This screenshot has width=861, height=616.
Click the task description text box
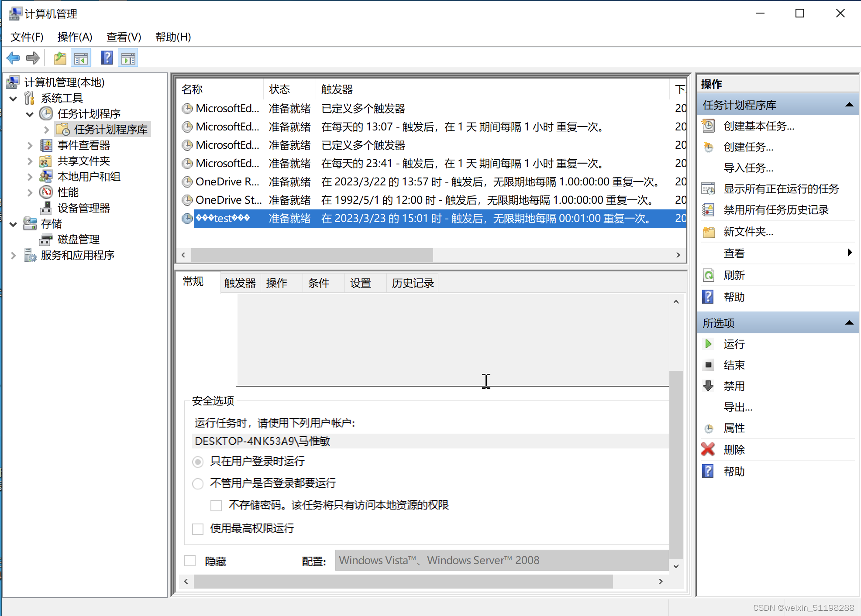[x=452, y=340]
